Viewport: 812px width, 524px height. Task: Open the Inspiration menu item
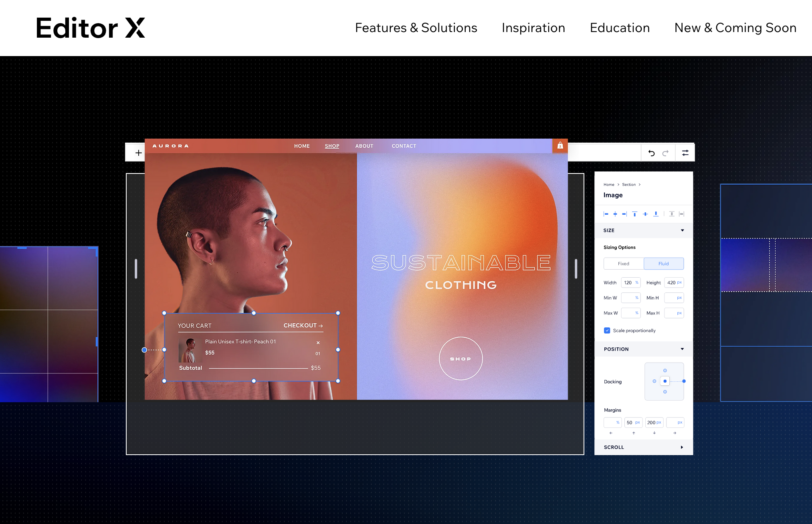pos(533,28)
